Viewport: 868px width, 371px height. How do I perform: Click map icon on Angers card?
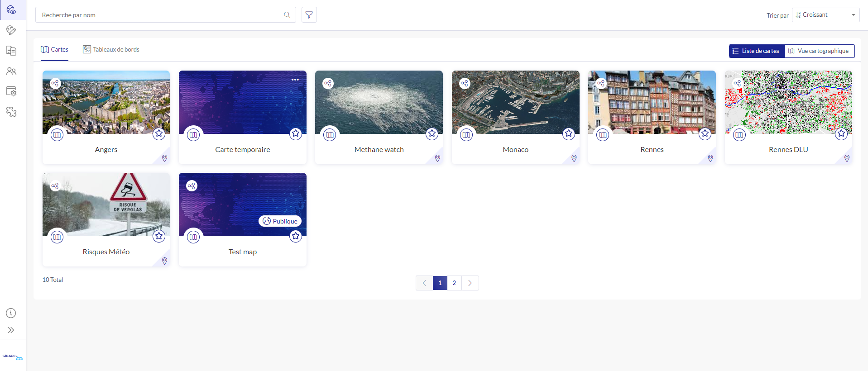(57, 135)
